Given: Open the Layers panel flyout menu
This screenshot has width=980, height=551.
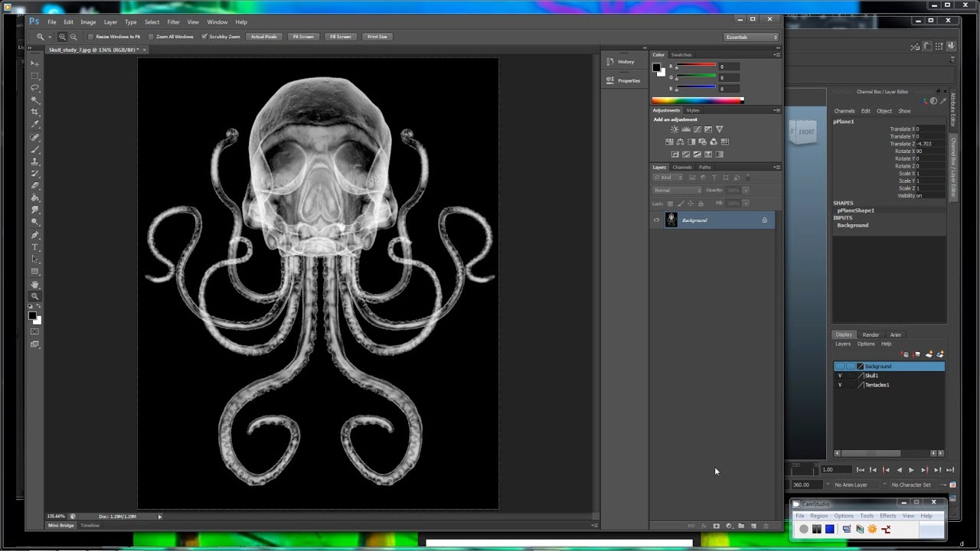Looking at the screenshot, I should [777, 167].
